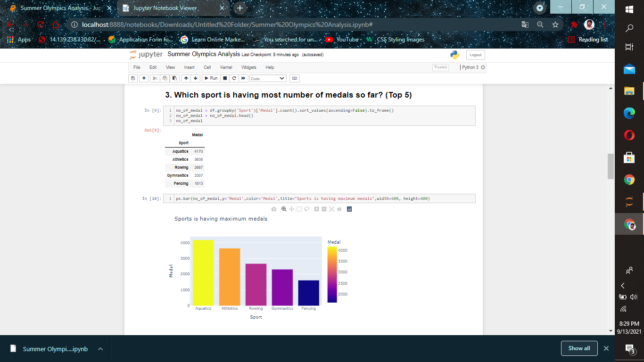
Task: Click the Run button to execute the cell
Action: [x=211, y=78]
